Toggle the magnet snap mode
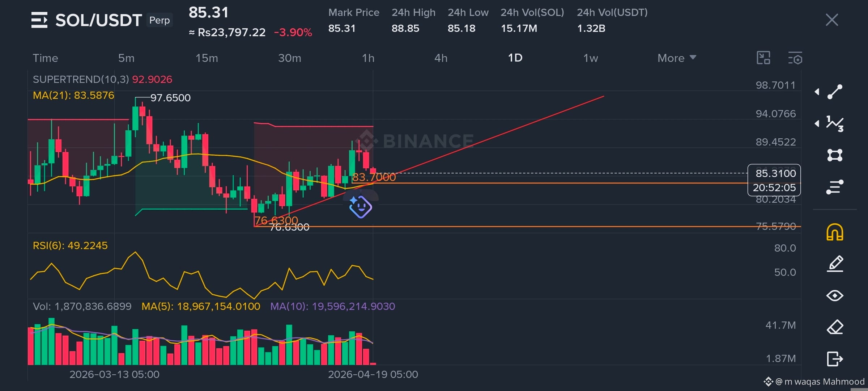Image resolution: width=868 pixels, height=391 pixels. point(835,232)
